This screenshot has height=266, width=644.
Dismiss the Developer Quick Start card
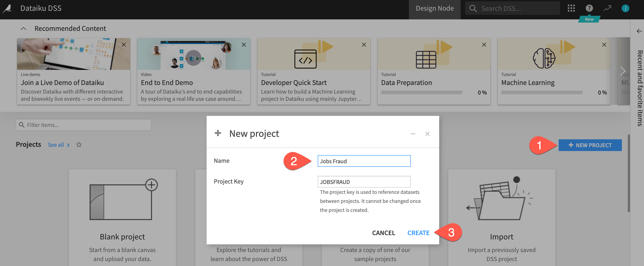click(x=364, y=45)
